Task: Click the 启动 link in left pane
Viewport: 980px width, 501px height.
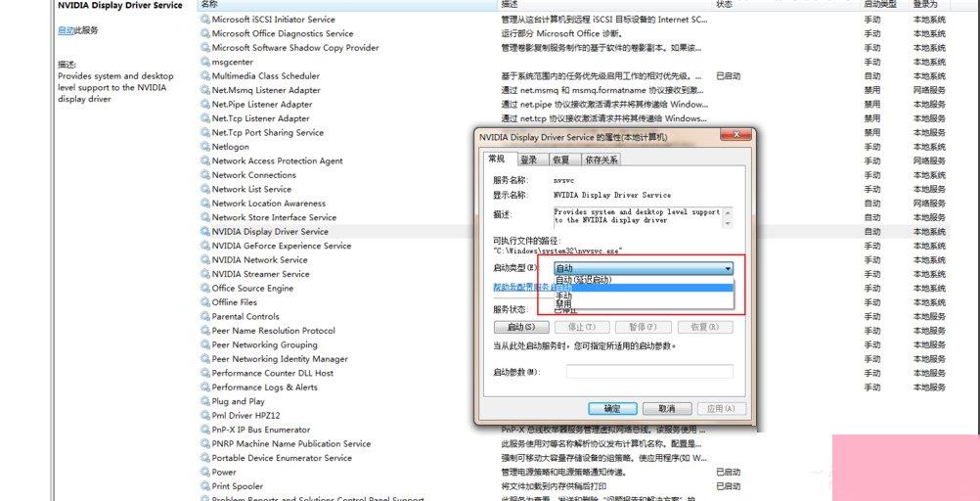Action: (x=66, y=30)
